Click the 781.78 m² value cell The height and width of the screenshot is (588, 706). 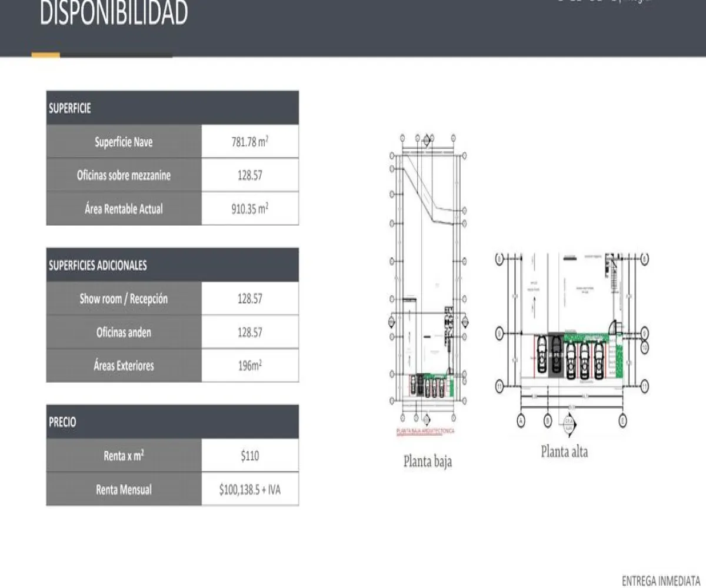point(249,142)
